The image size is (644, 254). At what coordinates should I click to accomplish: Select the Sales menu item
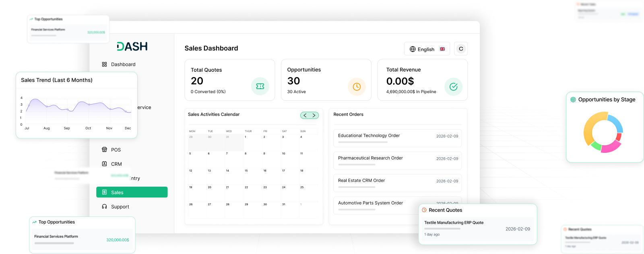(132, 192)
